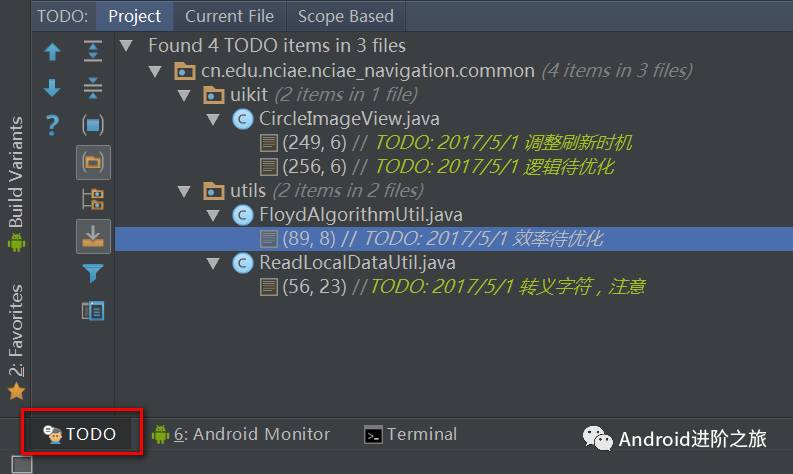Collapse the FloydAlgorithmUtil.java node
793x474 pixels.
pos(213,216)
